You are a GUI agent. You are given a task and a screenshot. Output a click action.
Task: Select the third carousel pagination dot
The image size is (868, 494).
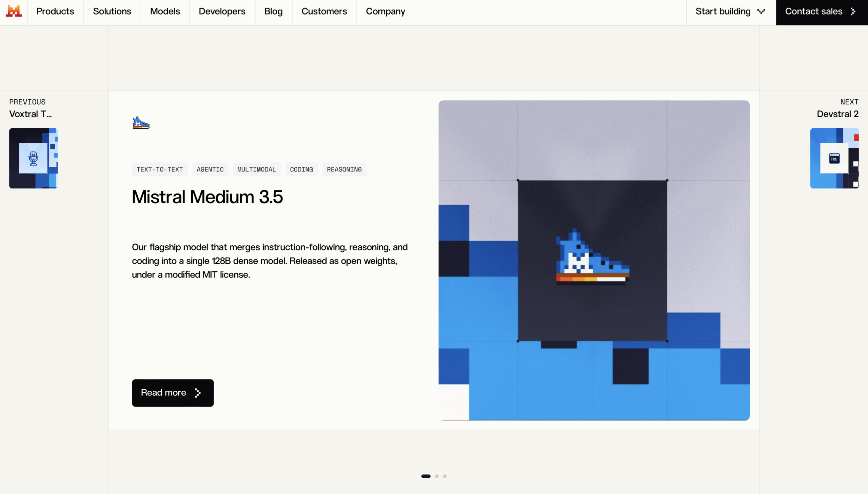pyautogui.click(x=445, y=476)
